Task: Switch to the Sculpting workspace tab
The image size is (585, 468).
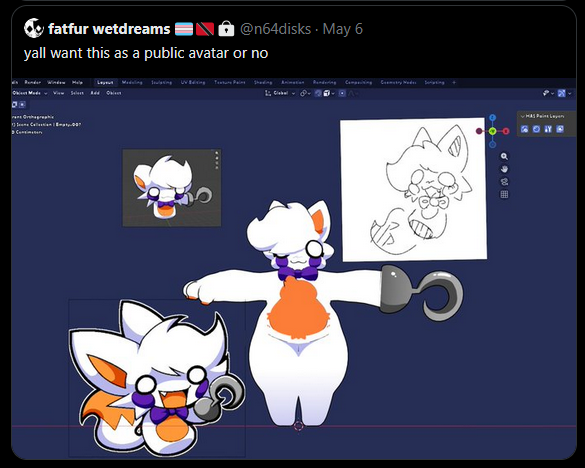Action: (162, 82)
